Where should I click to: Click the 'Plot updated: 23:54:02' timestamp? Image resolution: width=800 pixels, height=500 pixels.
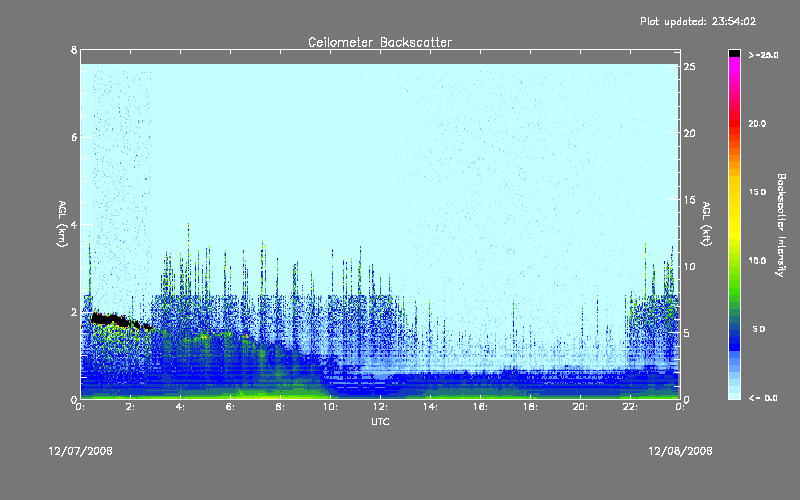pos(698,21)
